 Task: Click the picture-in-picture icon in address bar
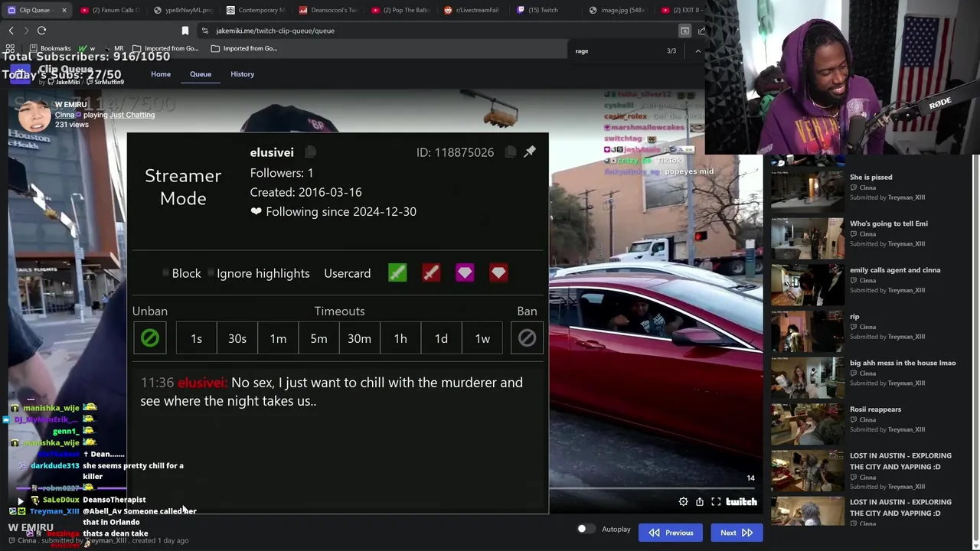pyautogui.click(x=684, y=31)
